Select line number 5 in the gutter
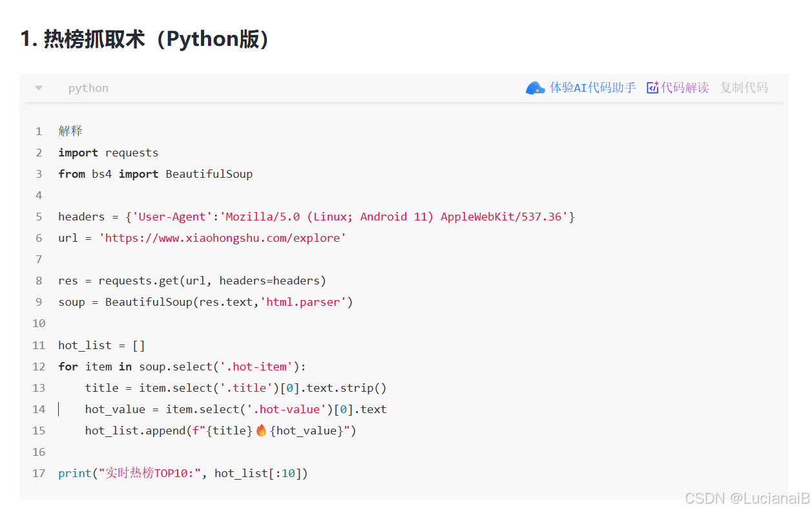The width and height of the screenshot is (812, 512). [39, 217]
